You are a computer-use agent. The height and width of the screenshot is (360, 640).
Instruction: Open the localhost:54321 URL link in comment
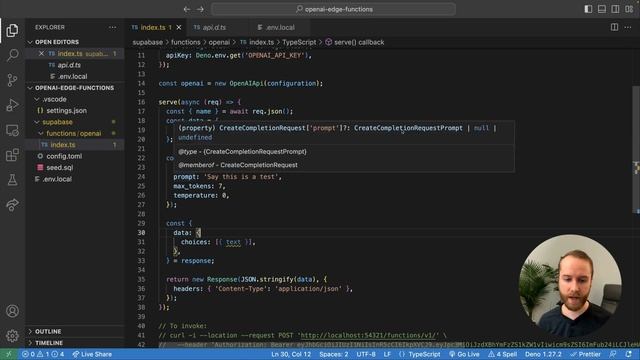pyautogui.click(x=369, y=335)
